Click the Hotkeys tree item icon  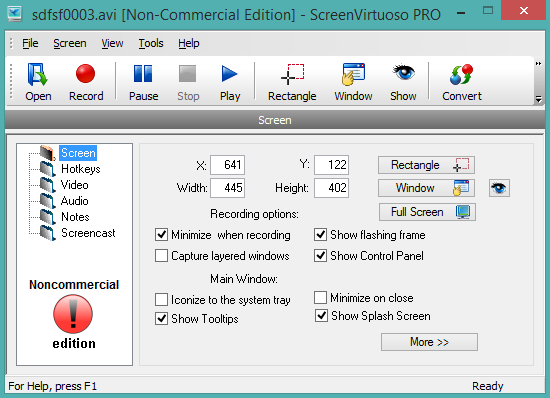click(x=47, y=169)
